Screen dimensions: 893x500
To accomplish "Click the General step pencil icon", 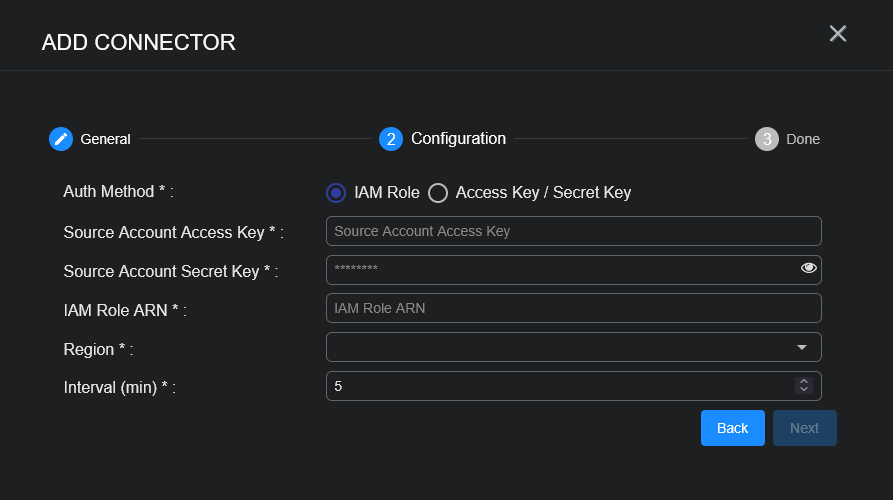I will 61,139.
